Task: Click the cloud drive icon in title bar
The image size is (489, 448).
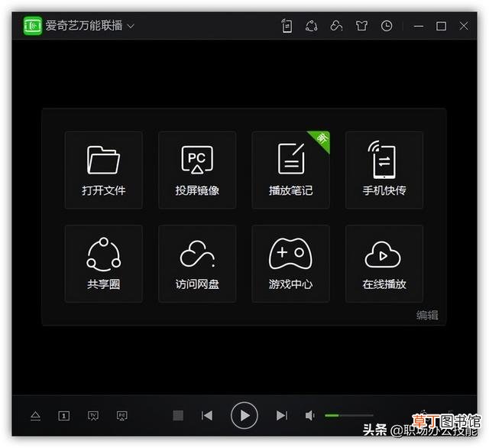Action: pyautogui.click(x=336, y=25)
